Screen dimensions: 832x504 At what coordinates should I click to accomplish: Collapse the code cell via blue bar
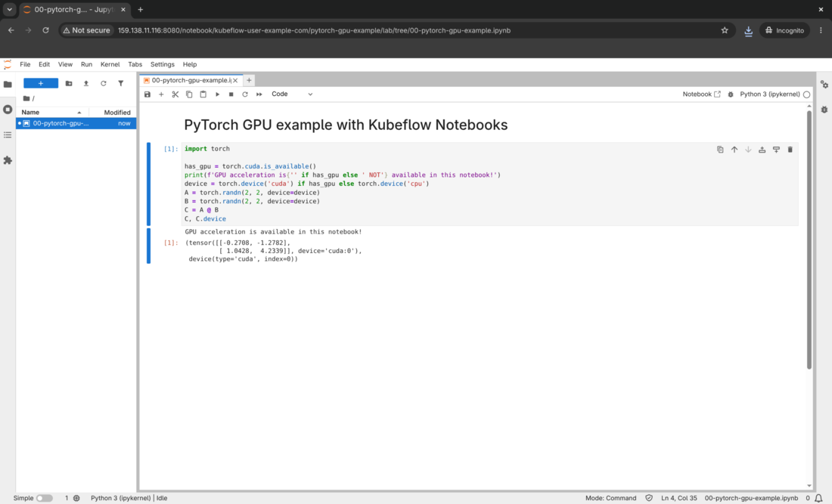[x=148, y=184]
